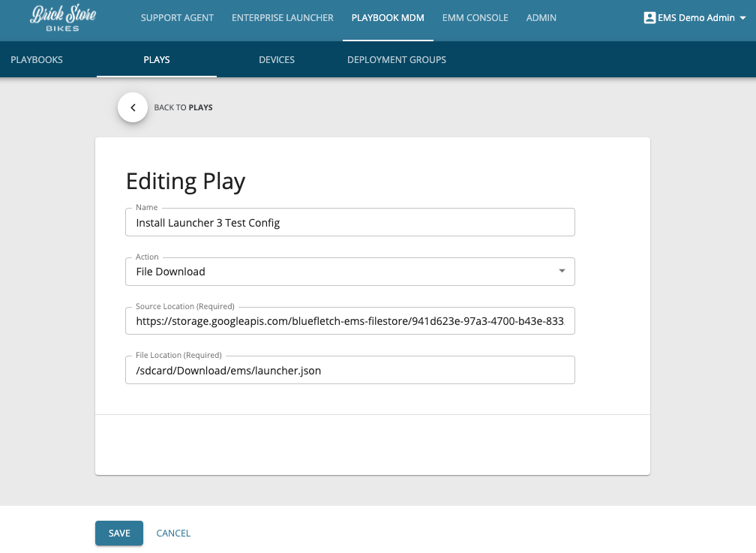Select the File Location field with launcher.json path

349,369
